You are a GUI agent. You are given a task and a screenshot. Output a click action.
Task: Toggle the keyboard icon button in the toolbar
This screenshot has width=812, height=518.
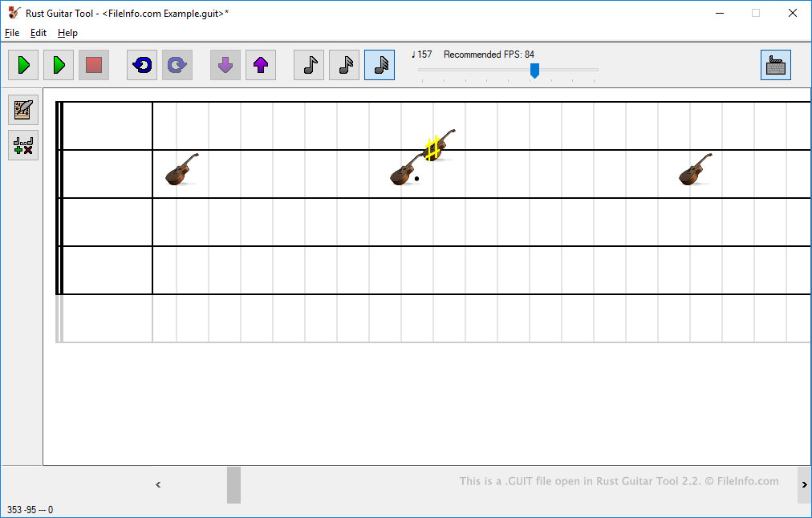point(776,65)
